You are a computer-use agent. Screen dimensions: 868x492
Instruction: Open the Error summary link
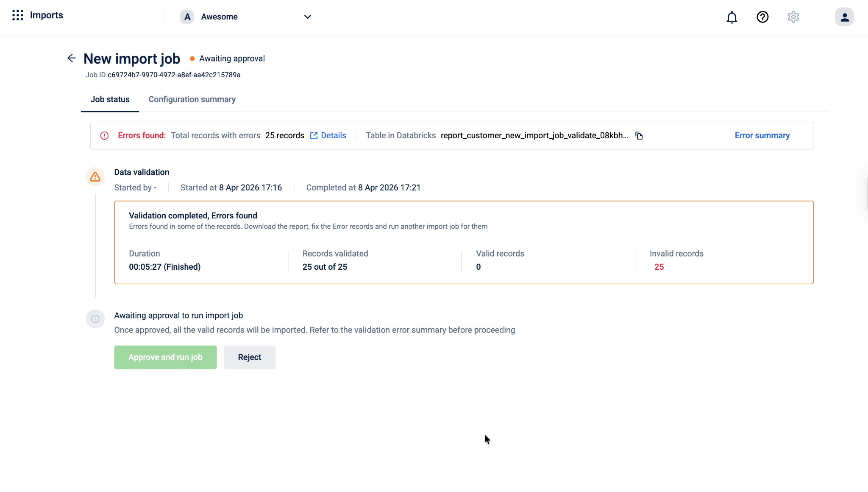[762, 136]
